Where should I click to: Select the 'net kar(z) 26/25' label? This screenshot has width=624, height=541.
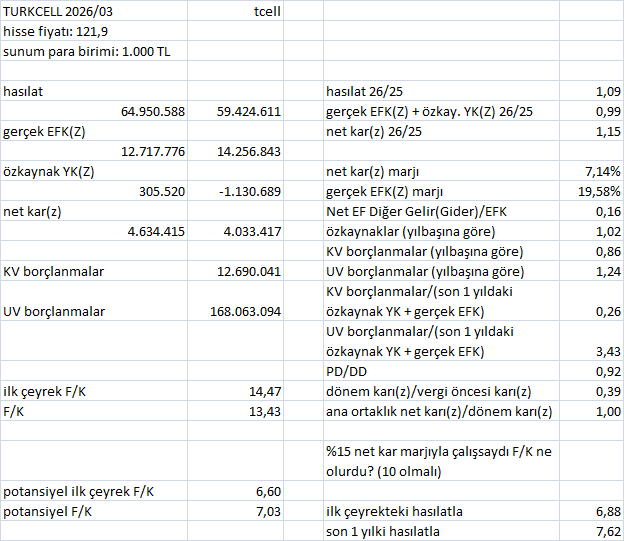point(441,131)
